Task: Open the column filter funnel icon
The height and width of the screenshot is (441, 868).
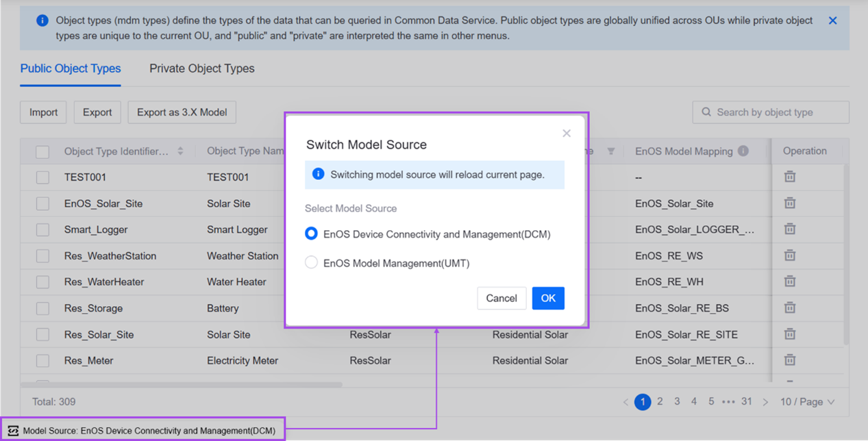Action: [x=610, y=151]
